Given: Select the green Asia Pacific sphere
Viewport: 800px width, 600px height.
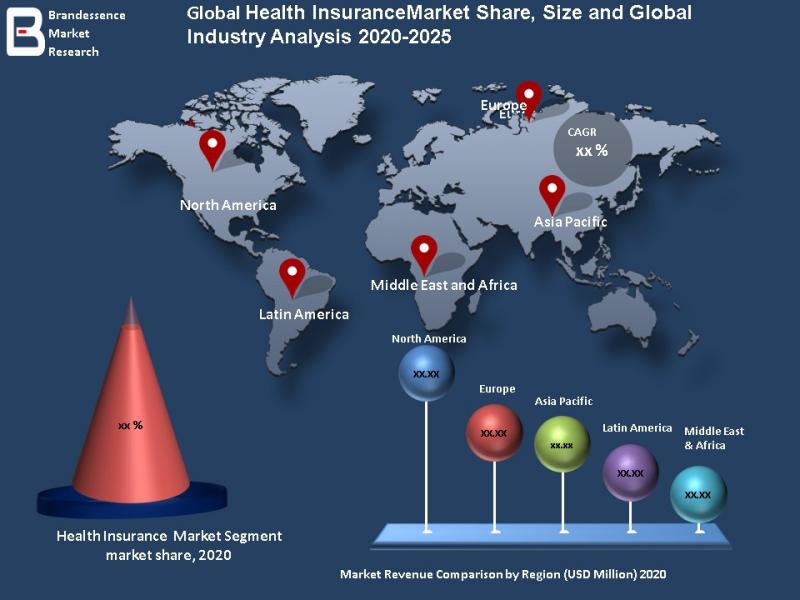Looking at the screenshot, I should (x=562, y=444).
